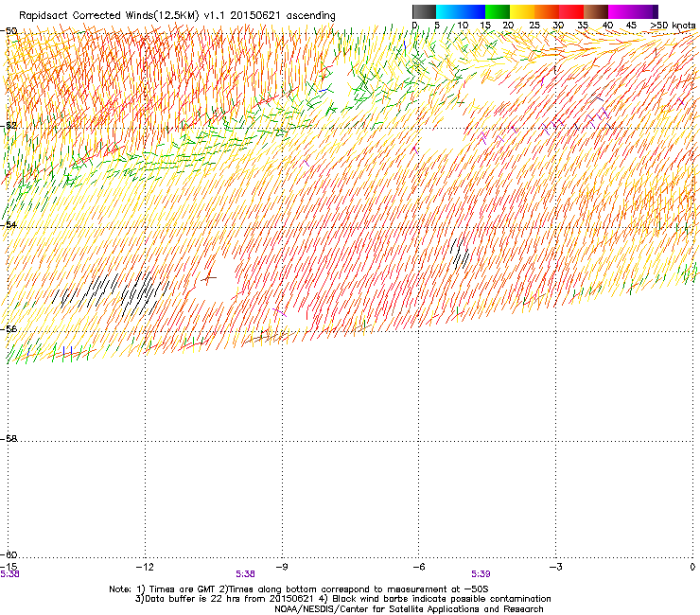Viewport: 700px width, 615px height.
Task: Click the "10" legend label
Action: tap(463, 26)
